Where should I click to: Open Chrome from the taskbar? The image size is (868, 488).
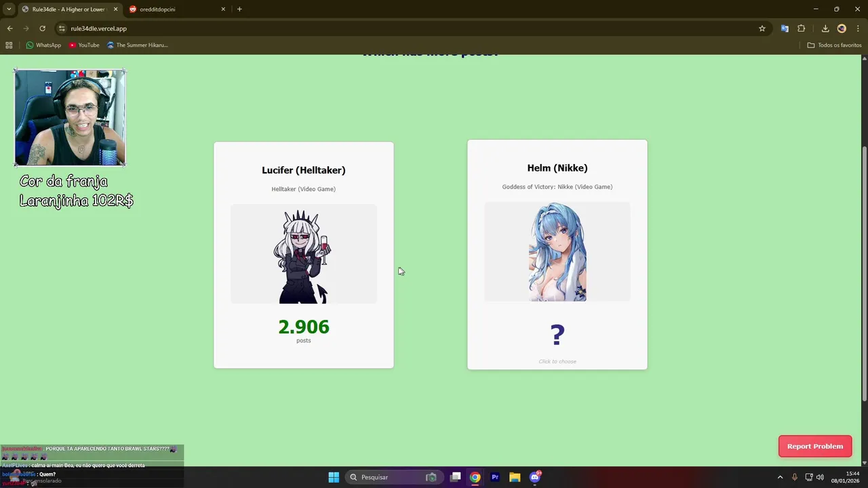point(475,477)
